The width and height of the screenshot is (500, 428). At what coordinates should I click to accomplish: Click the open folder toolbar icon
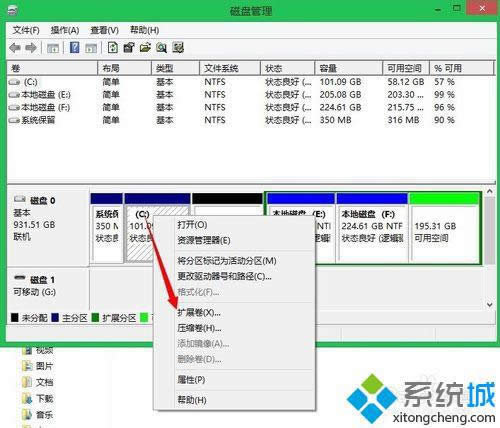coord(145,48)
